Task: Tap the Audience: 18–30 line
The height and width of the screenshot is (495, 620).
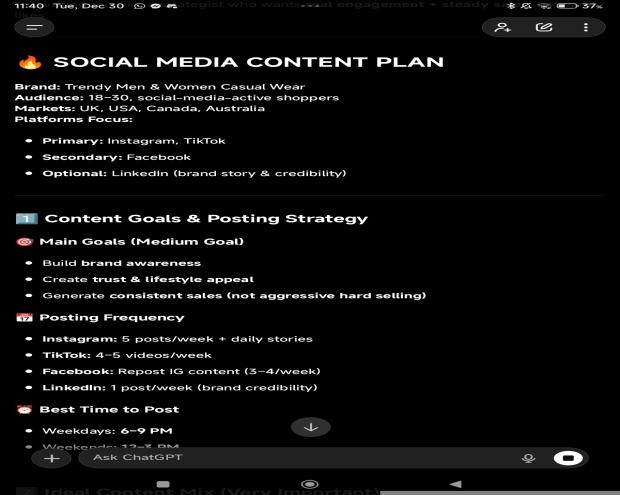Action: [177, 98]
